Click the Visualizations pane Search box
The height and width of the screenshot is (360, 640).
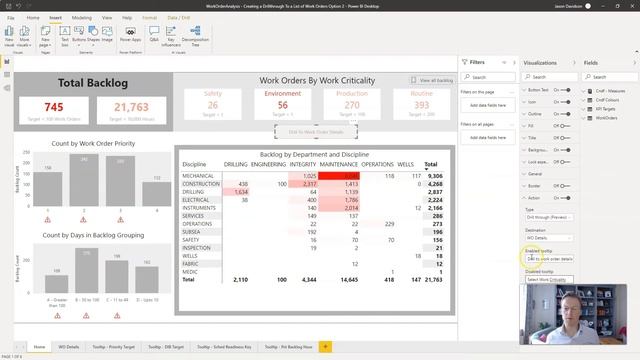click(549, 77)
